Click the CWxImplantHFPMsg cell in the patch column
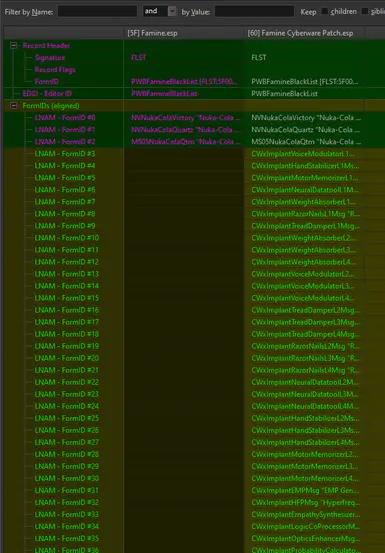Screen dimensions: 385x553 [305, 502]
